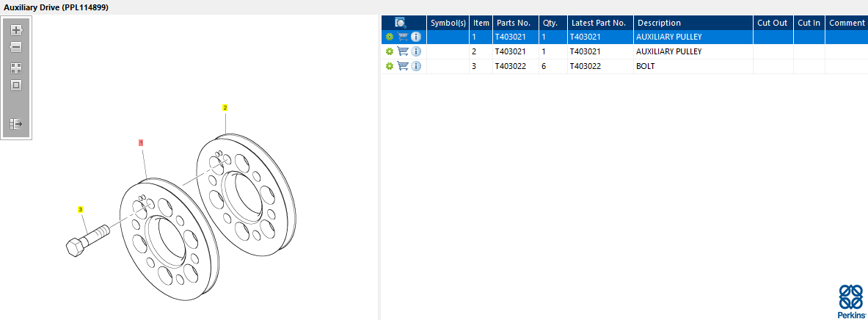Open info icon for item 1 pulley
This screenshot has height=320, width=868.
tap(416, 37)
